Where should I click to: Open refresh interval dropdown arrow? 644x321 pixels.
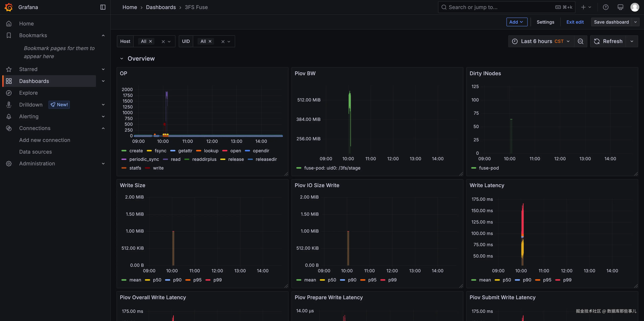(x=632, y=42)
